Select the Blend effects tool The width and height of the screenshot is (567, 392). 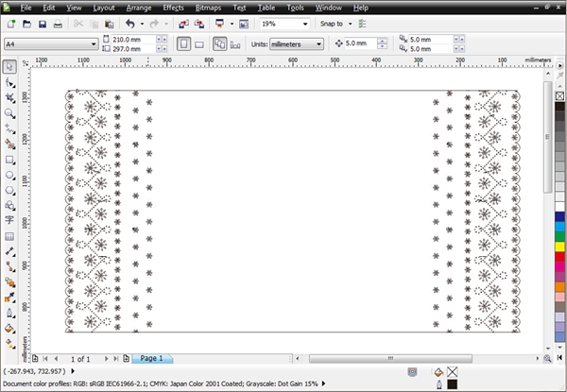[9, 282]
